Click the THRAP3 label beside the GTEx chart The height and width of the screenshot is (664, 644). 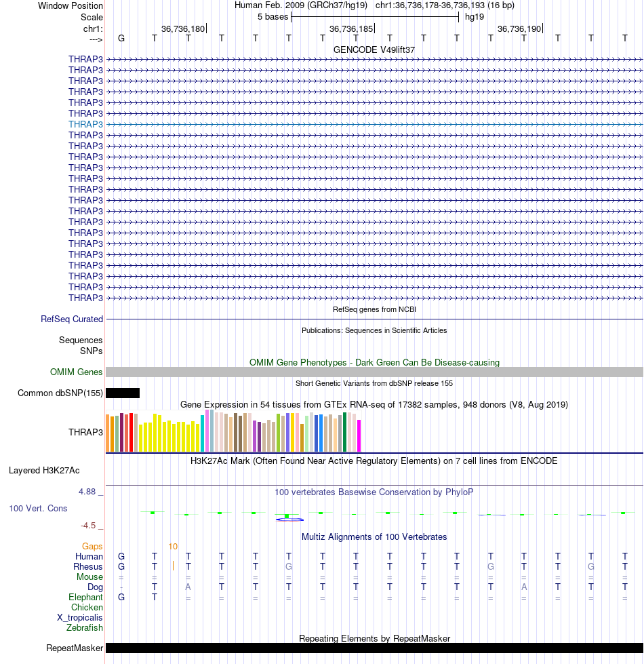click(x=85, y=432)
